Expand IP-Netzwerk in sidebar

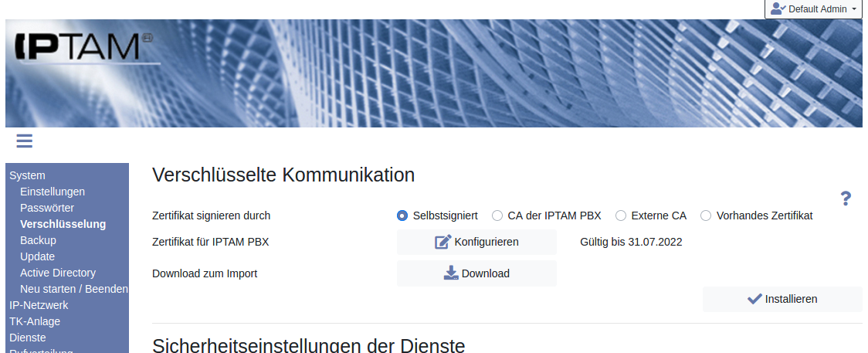coord(39,305)
